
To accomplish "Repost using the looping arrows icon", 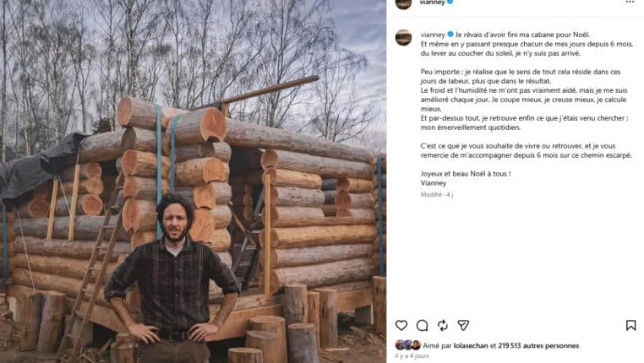I will tap(443, 325).
